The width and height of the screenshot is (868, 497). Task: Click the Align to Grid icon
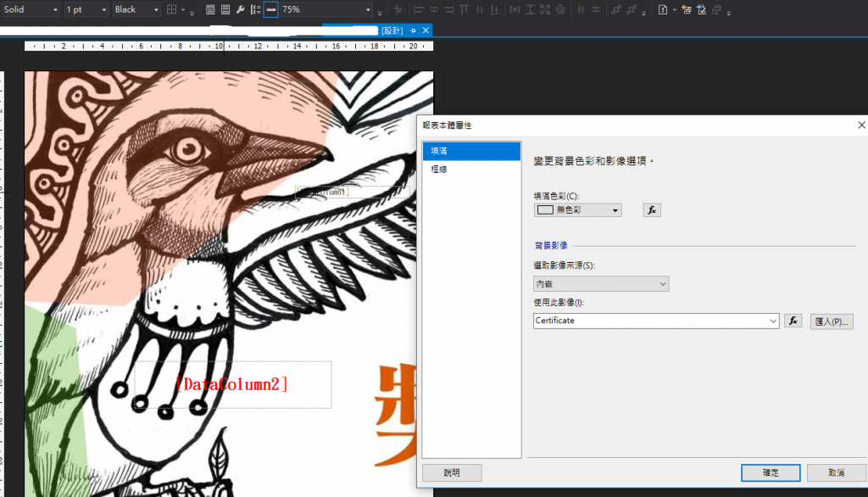pos(398,9)
